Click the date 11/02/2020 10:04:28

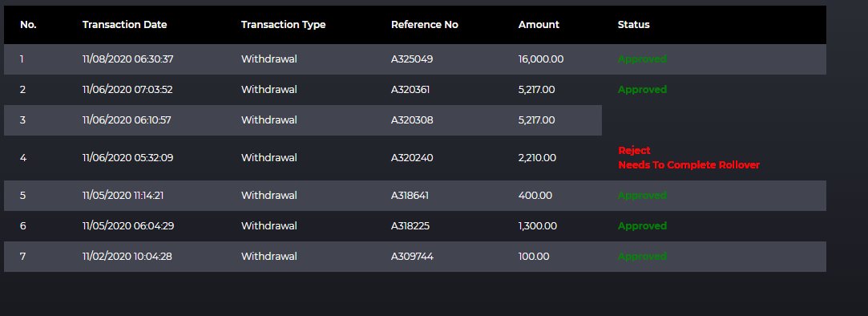tap(127, 257)
